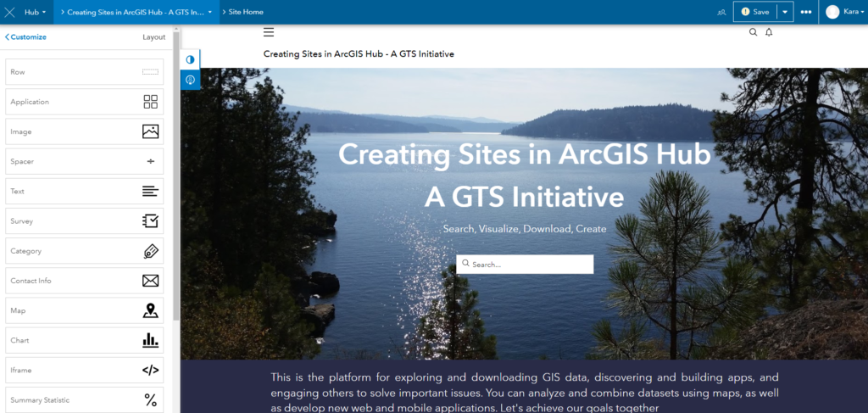Click the site title text in the header
The width and height of the screenshot is (868, 413).
click(x=359, y=54)
